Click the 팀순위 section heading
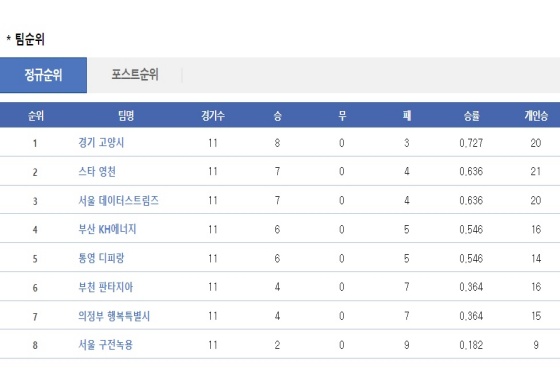The height and width of the screenshot is (372, 560). 30,39
